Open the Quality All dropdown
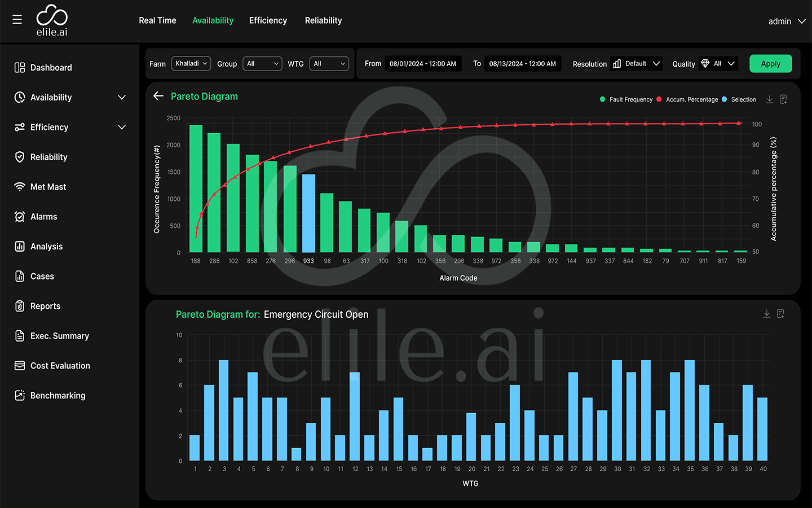Screen dimensions: 812x508 718,64
